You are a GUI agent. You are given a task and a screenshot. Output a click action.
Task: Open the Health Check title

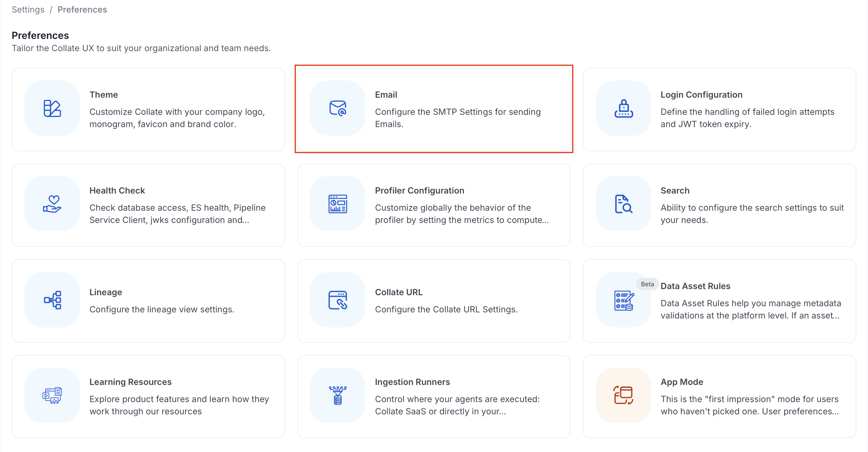[117, 190]
